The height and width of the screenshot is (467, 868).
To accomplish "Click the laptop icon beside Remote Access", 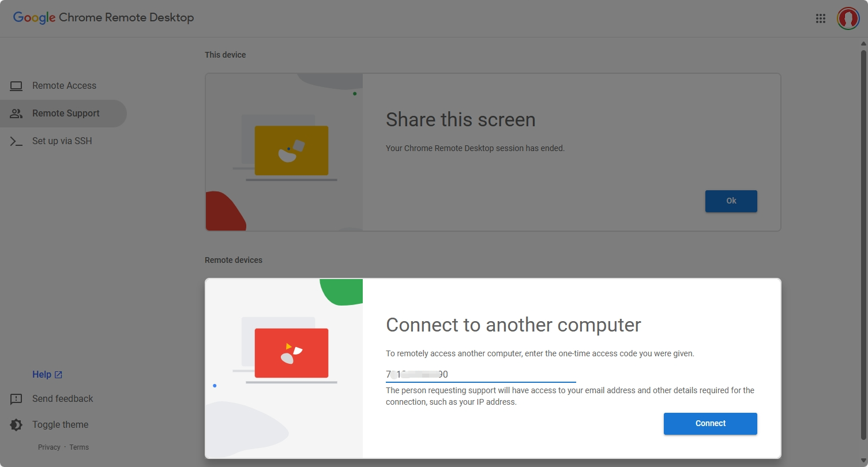I will click(x=16, y=86).
